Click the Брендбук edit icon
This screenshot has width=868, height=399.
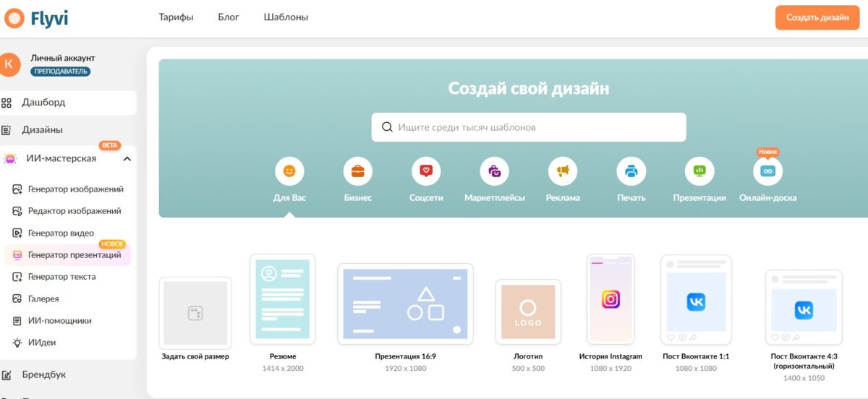(x=7, y=374)
